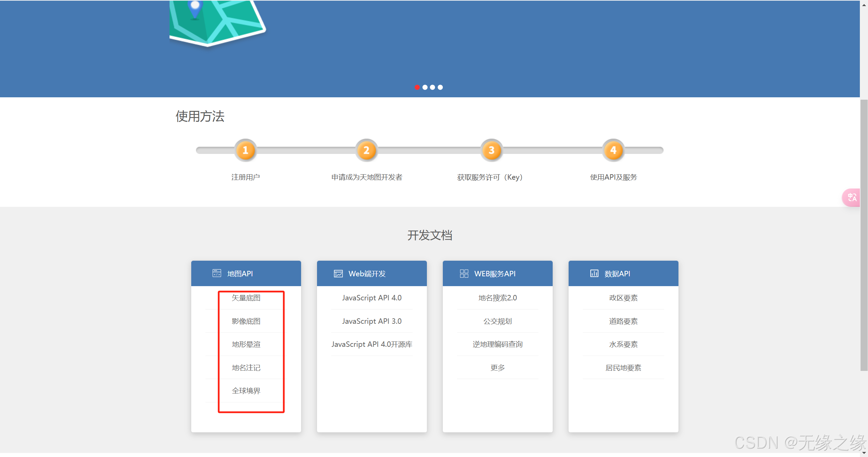Click scrollbar up arrow

pyautogui.click(x=864, y=5)
